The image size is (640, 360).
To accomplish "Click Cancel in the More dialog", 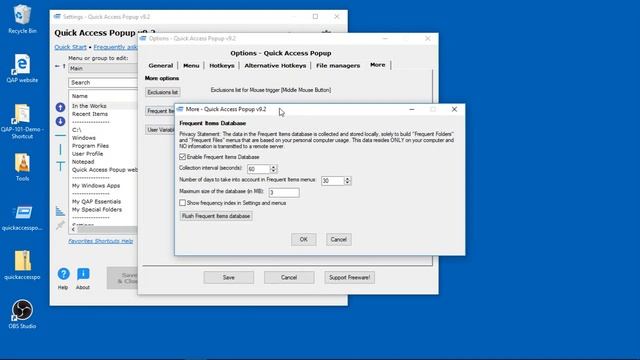I will click(x=338, y=240).
